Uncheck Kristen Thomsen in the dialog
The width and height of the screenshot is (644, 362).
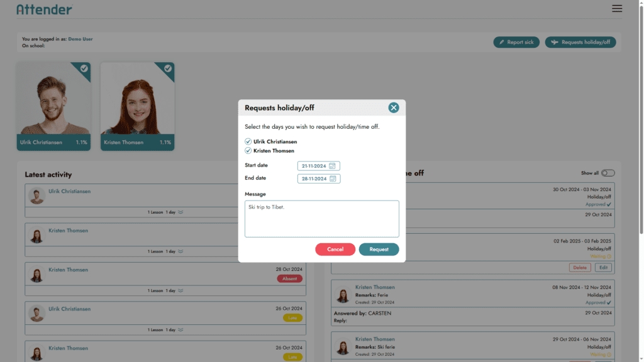248,151
